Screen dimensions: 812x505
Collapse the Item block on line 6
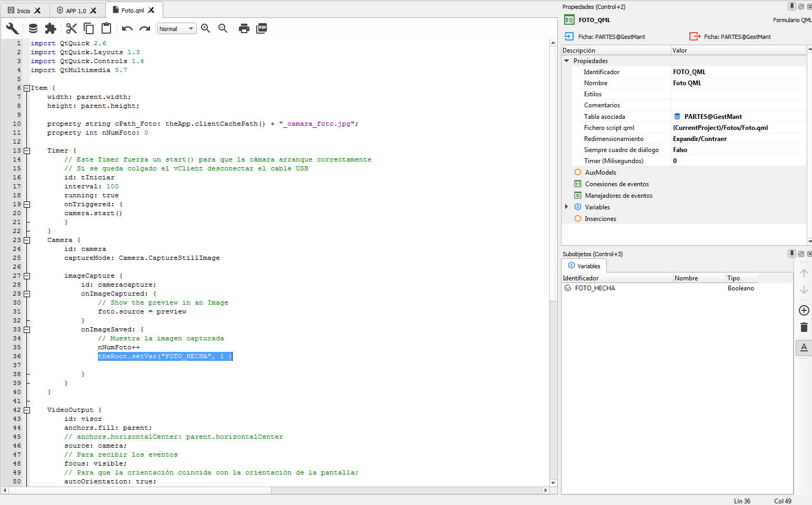coord(27,88)
